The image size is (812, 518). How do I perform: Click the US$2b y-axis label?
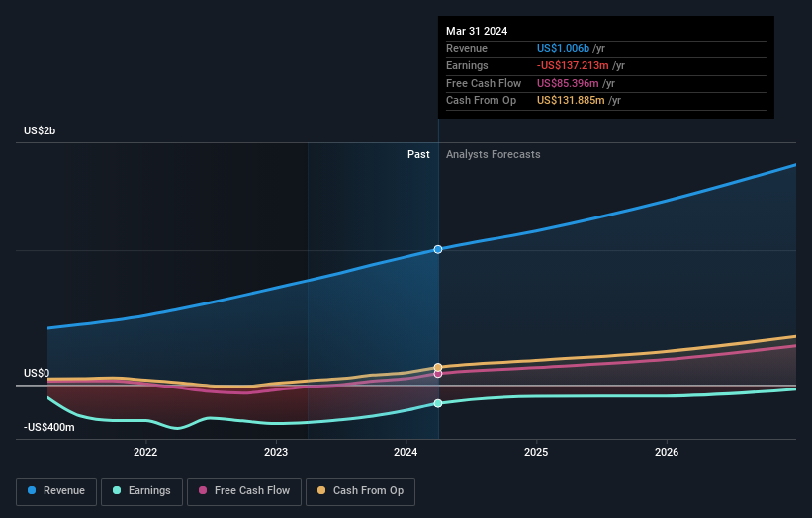(x=40, y=130)
